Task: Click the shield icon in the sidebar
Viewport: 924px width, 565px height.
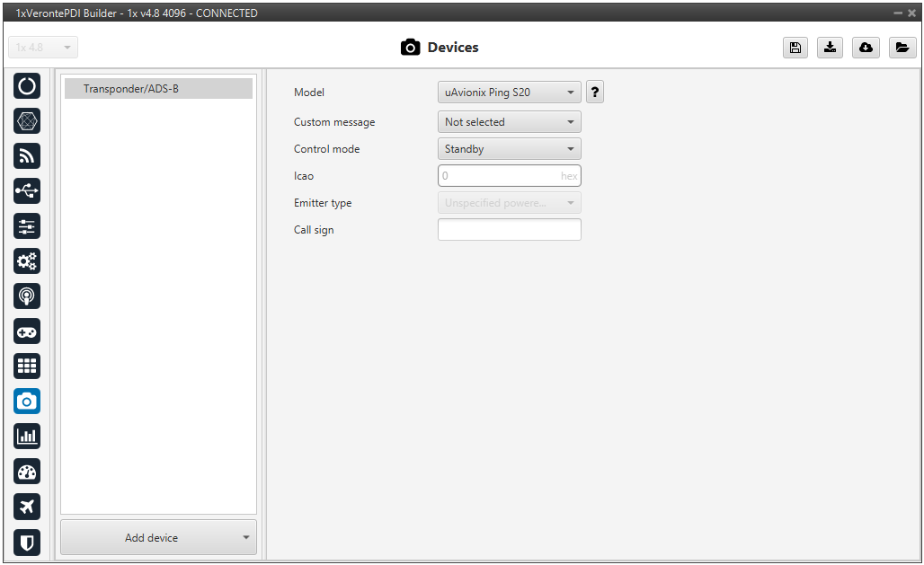Action: click(27, 542)
